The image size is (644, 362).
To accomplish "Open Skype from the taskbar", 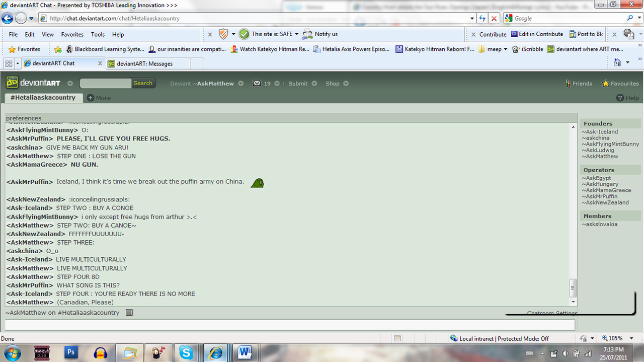I will coord(186,352).
